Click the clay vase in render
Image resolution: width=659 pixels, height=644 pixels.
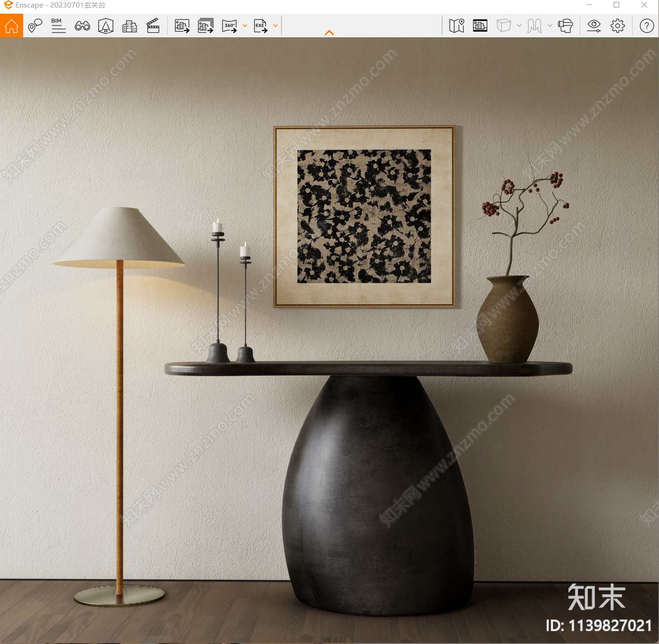[x=508, y=319]
